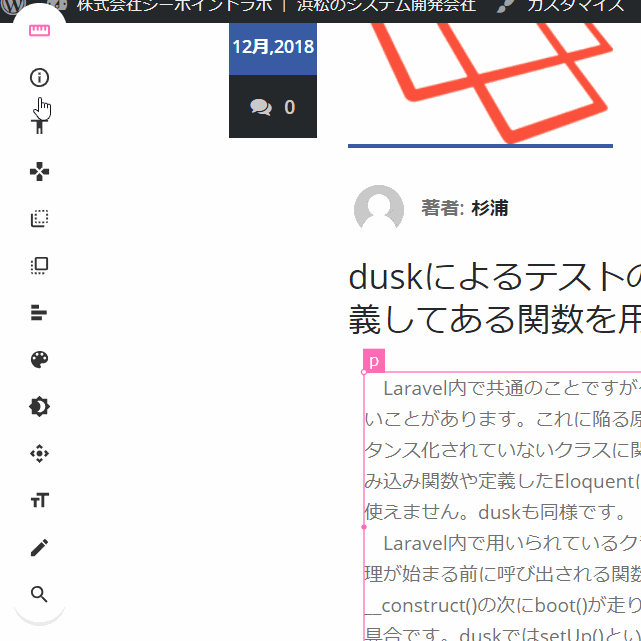The image size is (641, 641).
Task: Activate the accessibility person icon tool
Action: [39, 125]
